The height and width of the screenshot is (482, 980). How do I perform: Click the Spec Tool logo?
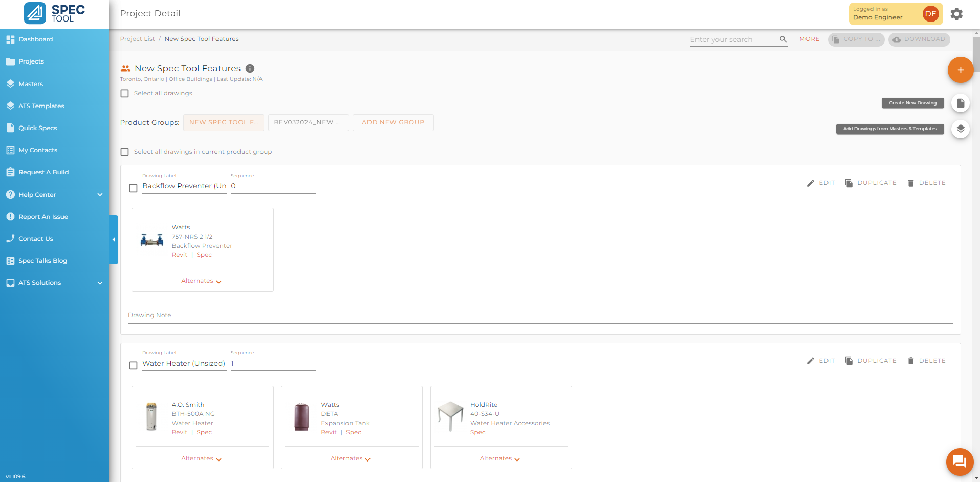[x=54, y=13]
